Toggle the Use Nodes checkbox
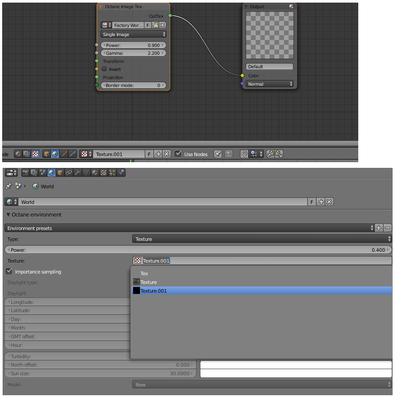 coord(178,154)
